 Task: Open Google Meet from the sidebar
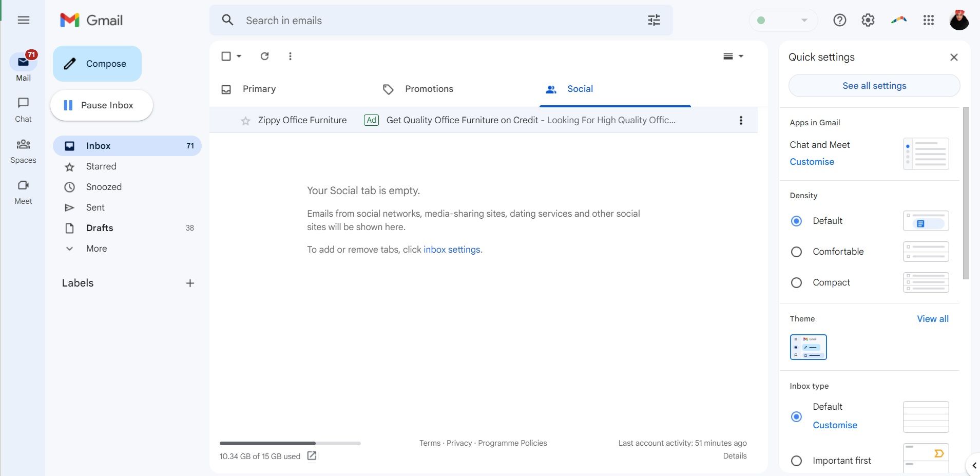coord(23,192)
